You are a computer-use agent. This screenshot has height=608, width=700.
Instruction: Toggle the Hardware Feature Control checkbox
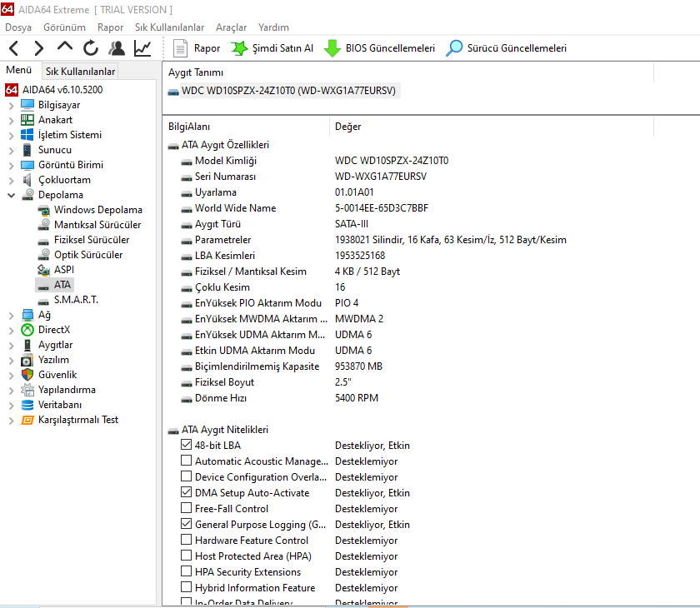[186, 540]
